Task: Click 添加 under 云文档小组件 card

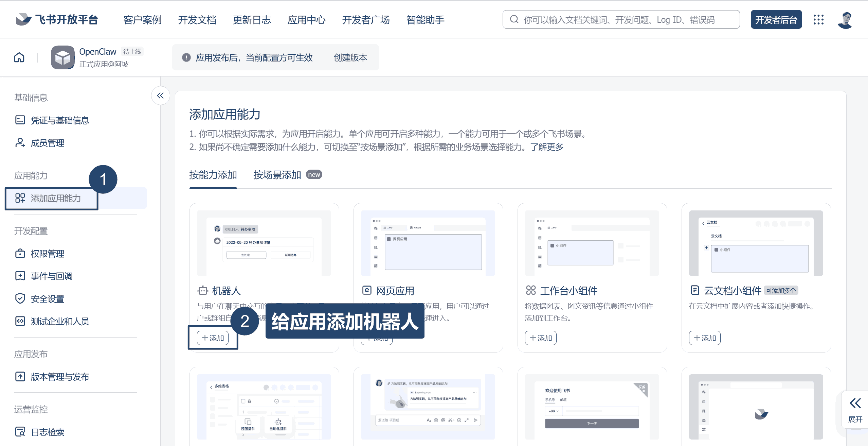Action: (705, 338)
